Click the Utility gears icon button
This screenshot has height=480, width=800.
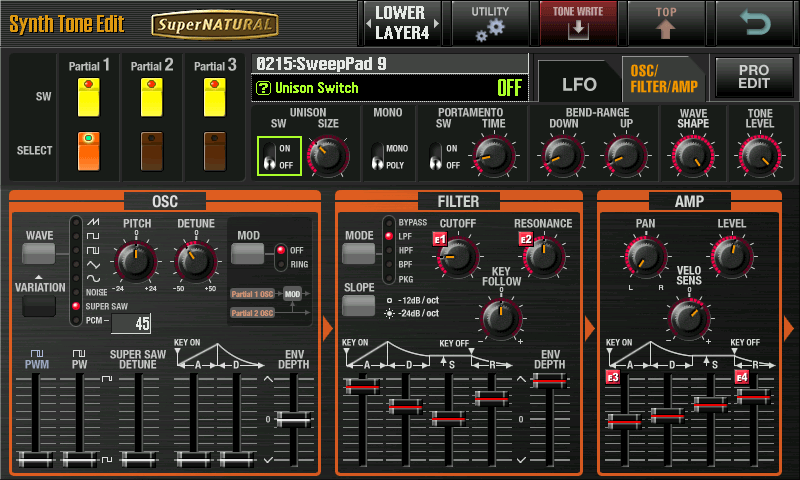[x=489, y=24]
